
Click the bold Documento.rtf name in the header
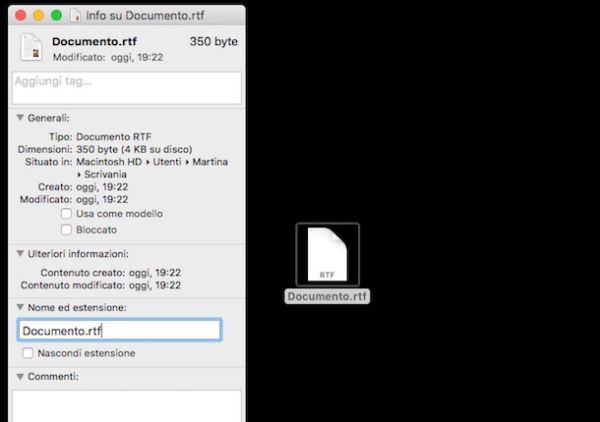tap(95, 42)
